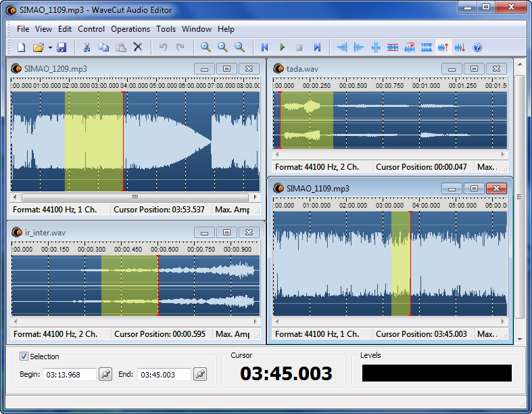Image resolution: width=532 pixels, height=414 pixels.
Task: Expand the Open file dropdown arrow
Action: 49,47
